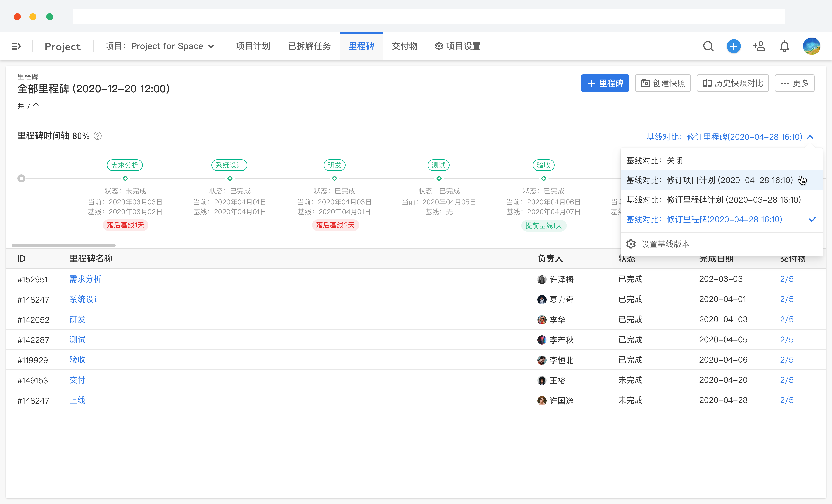Open 2/5 deliverables for 需求分析 row

coord(786,279)
